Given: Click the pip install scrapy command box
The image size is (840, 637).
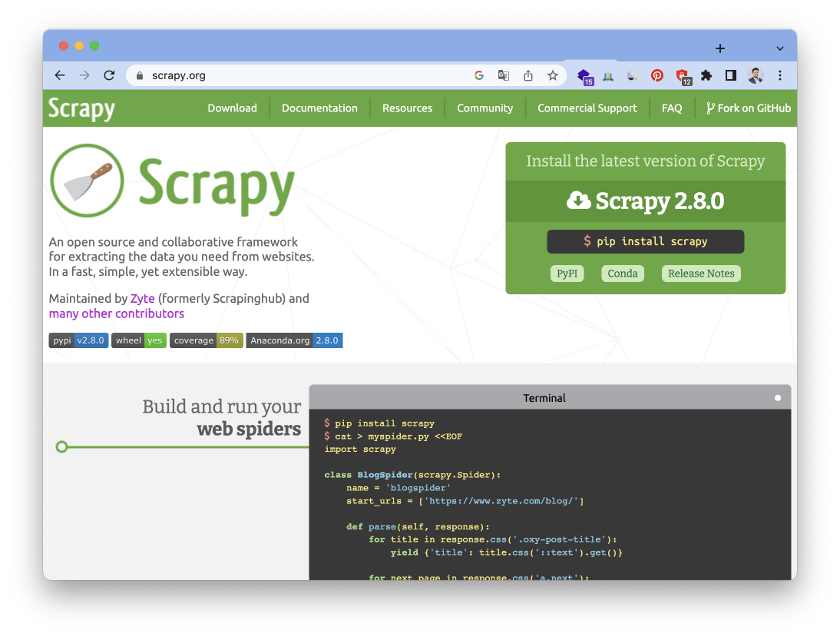Looking at the screenshot, I should [646, 241].
